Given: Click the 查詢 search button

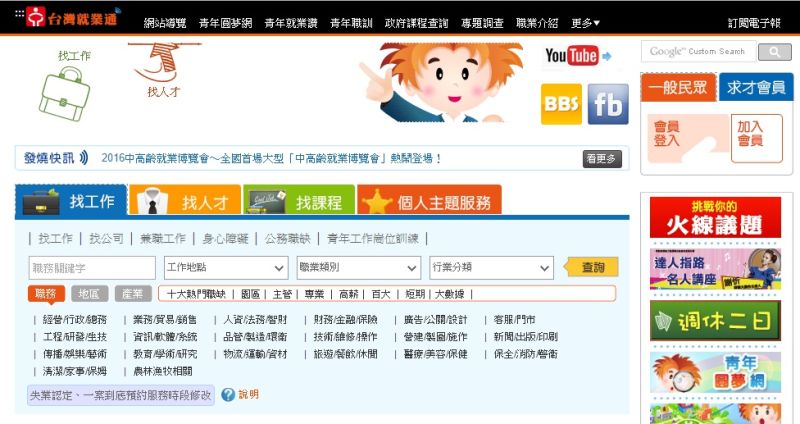Looking at the screenshot, I should (591, 267).
